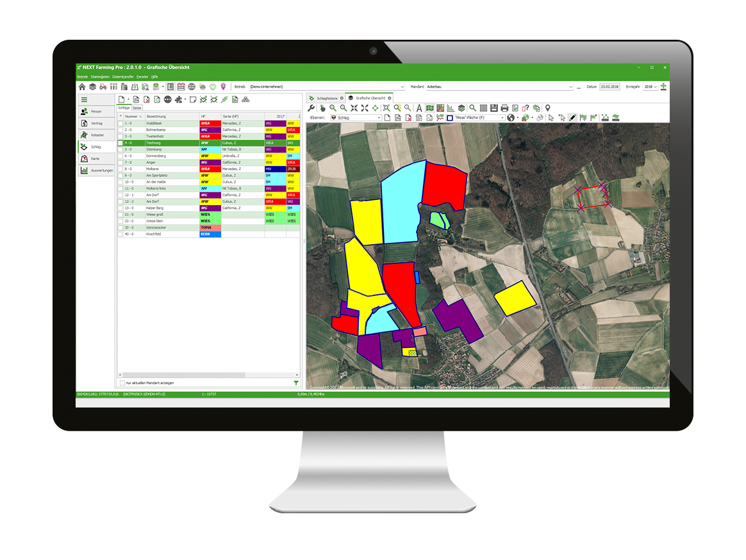Open the Ebenen 'Schlag' layer dropdown
Viewport: 746px width, 560px height.
click(379, 118)
